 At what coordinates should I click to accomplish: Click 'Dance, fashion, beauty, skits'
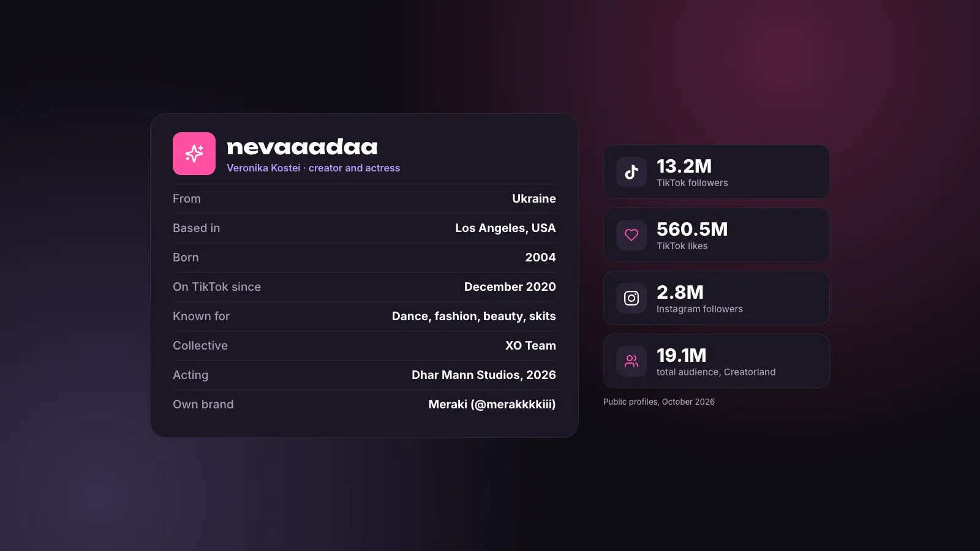474,316
